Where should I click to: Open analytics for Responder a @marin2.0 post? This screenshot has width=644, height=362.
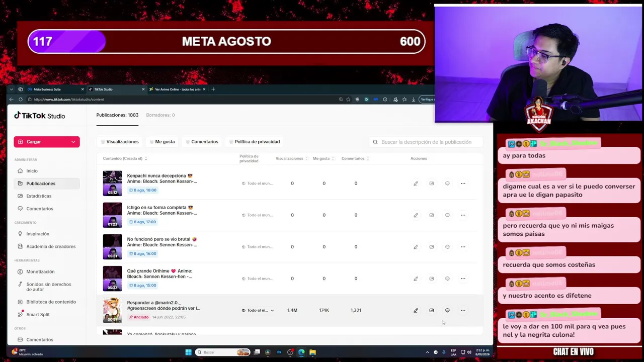[x=431, y=310]
